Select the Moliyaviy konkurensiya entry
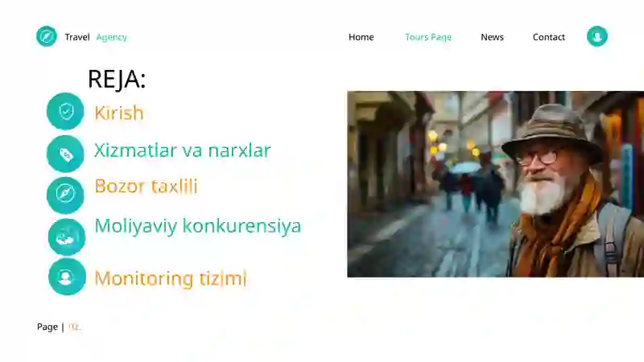Viewport: 644px width, 362px height. coord(197,226)
